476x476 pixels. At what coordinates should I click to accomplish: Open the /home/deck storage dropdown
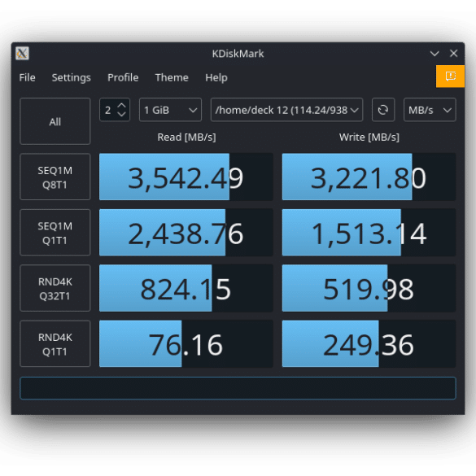(287, 110)
